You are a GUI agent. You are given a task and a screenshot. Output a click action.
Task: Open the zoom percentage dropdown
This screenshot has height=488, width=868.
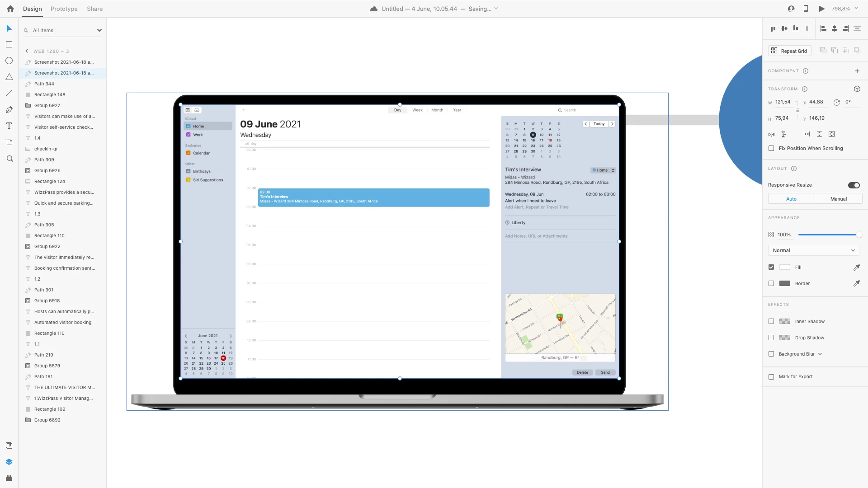pyautogui.click(x=856, y=9)
